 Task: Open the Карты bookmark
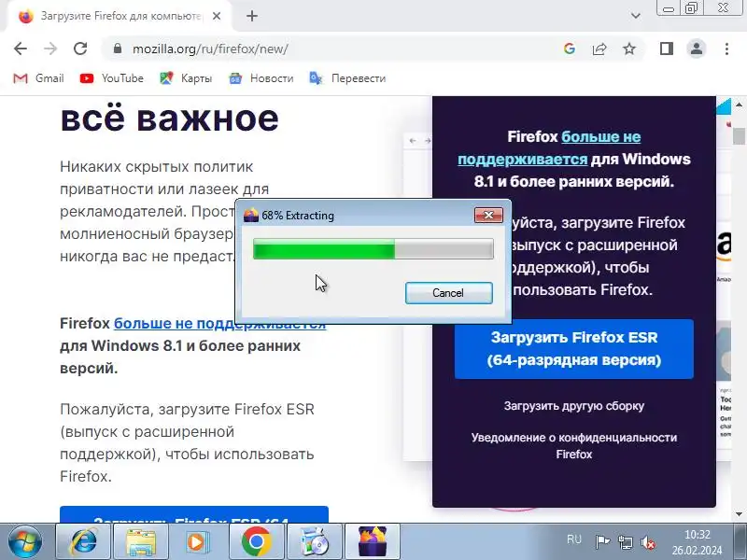(186, 78)
